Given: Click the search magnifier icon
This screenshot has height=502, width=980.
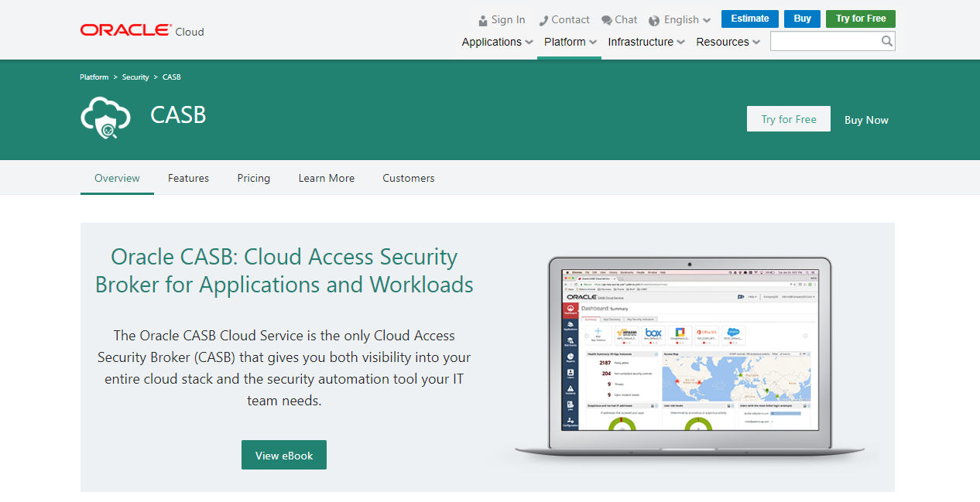Looking at the screenshot, I should click(x=887, y=41).
